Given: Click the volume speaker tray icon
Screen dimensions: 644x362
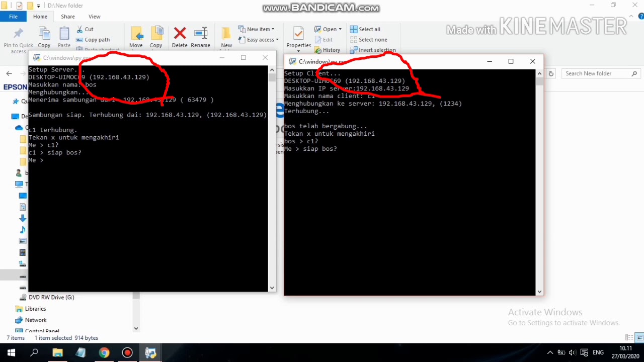Looking at the screenshot, I should (x=572, y=352).
